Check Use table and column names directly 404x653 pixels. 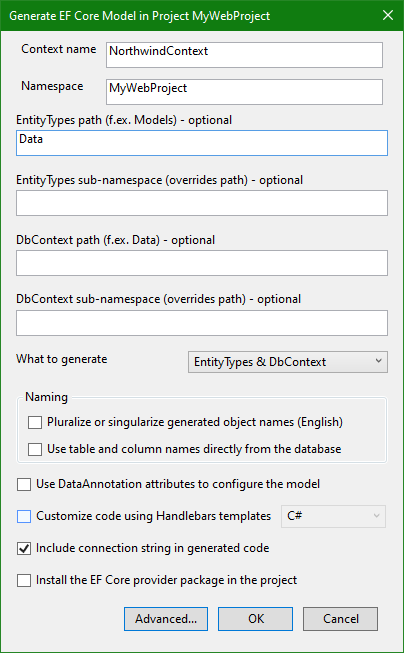point(35,449)
